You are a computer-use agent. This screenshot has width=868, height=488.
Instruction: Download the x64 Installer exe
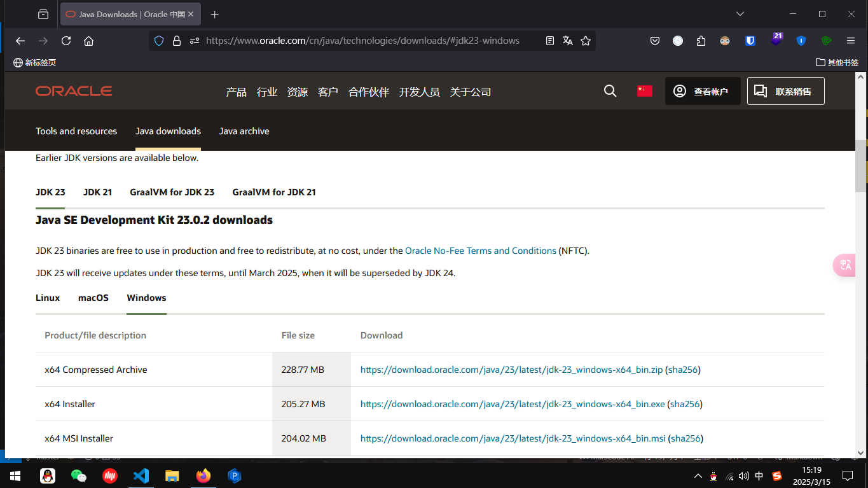click(x=513, y=404)
